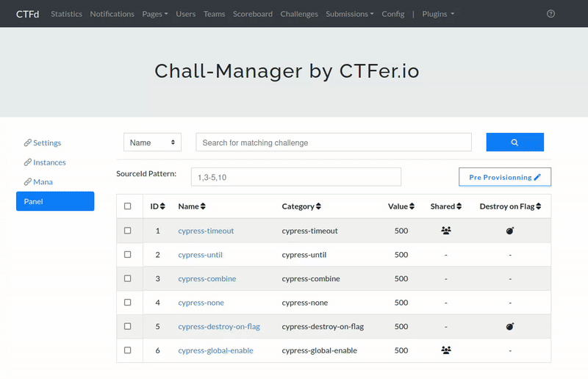
Task: Open the help question mark icon
Action: 551,14
